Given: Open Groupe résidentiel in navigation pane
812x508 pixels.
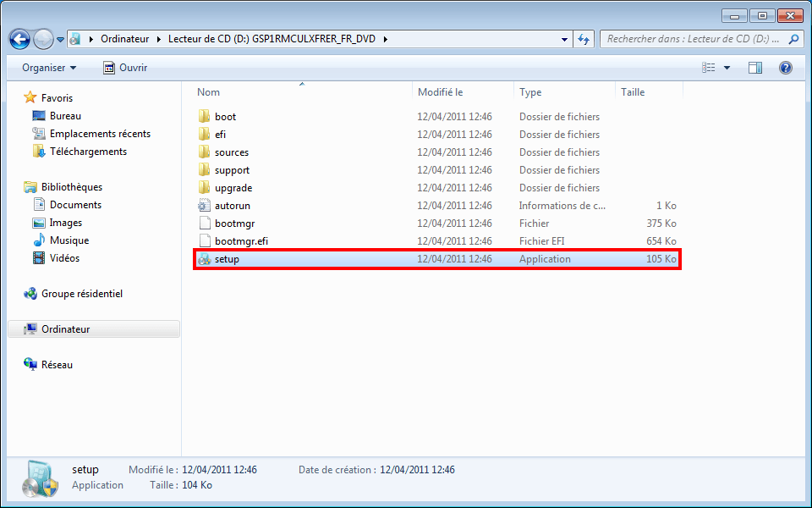Looking at the screenshot, I should (82, 294).
